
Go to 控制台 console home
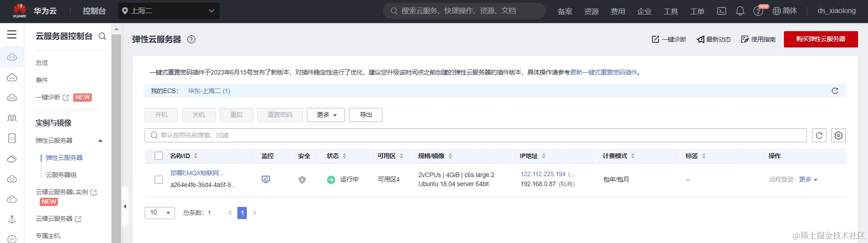tap(94, 11)
